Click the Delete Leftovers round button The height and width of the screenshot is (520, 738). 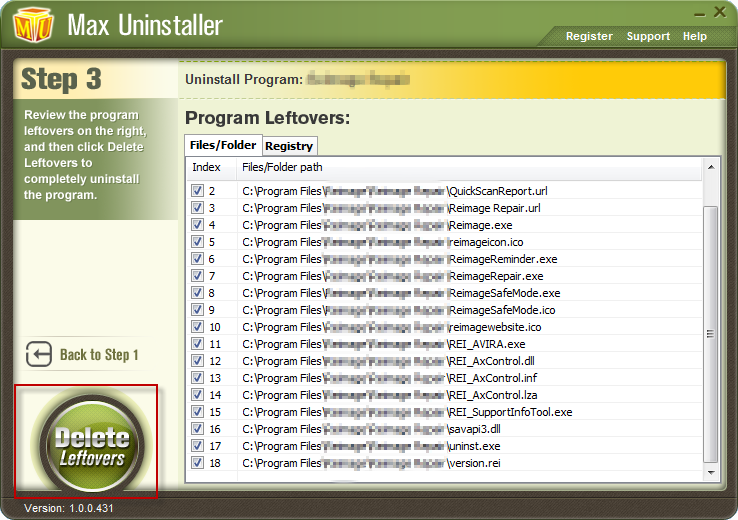tap(91, 444)
